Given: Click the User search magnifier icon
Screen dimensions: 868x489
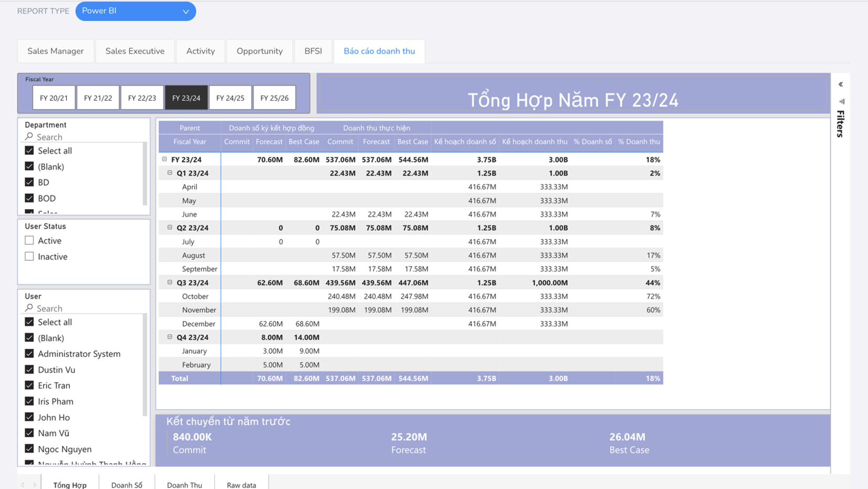Looking at the screenshot, I should pos(29,308).
